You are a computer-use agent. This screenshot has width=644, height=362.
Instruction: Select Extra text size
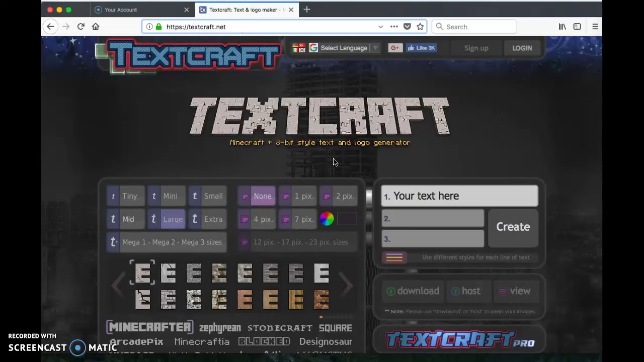207,219
